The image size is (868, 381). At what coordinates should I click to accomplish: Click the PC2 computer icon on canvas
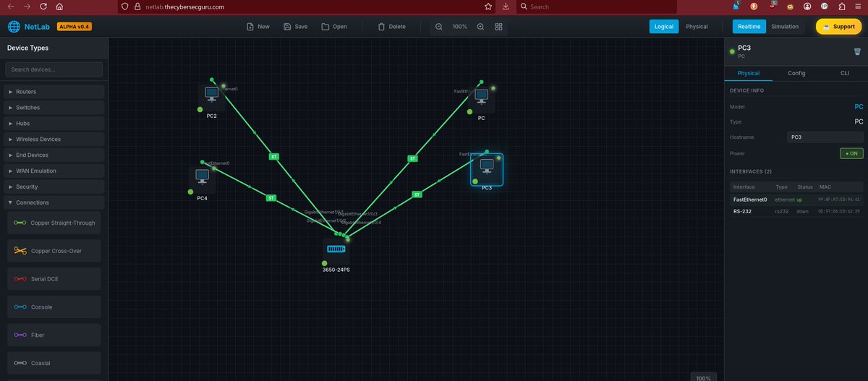click(x=212, y=94)
